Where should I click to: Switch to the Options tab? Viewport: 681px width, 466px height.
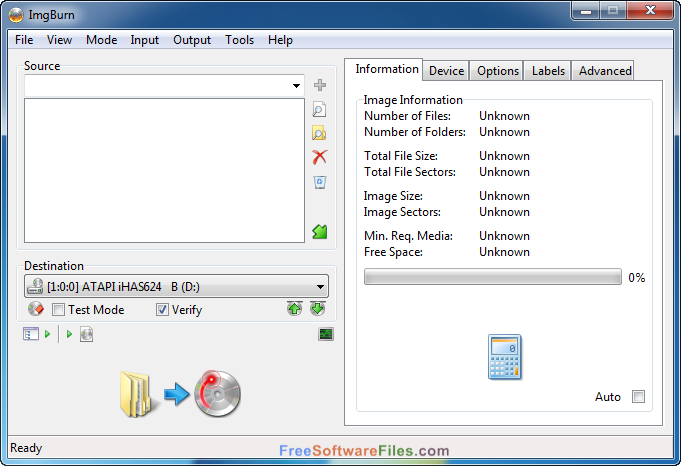pos(498,71)
